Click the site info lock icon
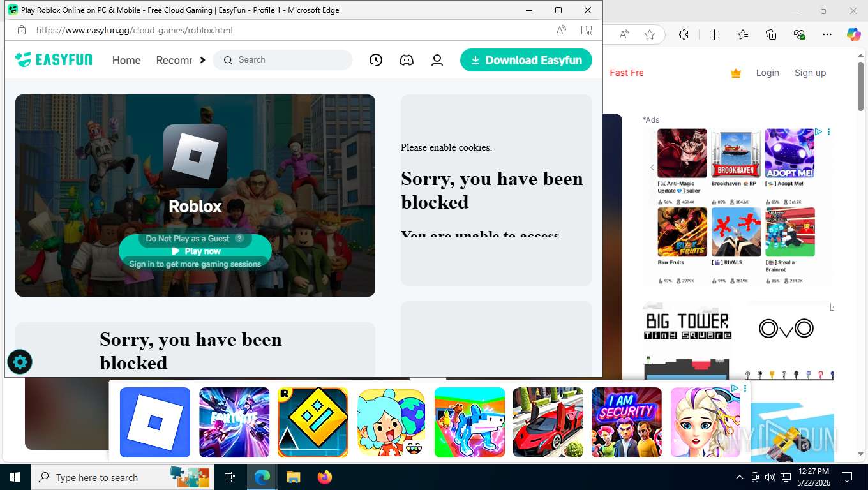Viewport: 868px width, 490px height. click(x=21, y=30)
